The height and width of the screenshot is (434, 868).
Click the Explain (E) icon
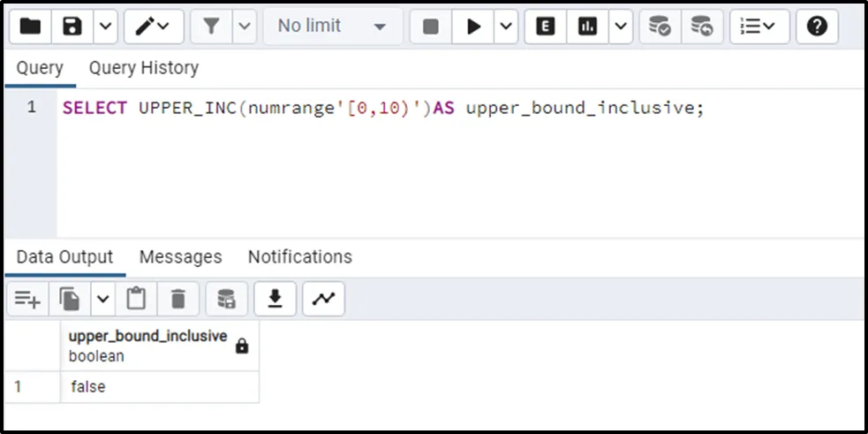546,27
